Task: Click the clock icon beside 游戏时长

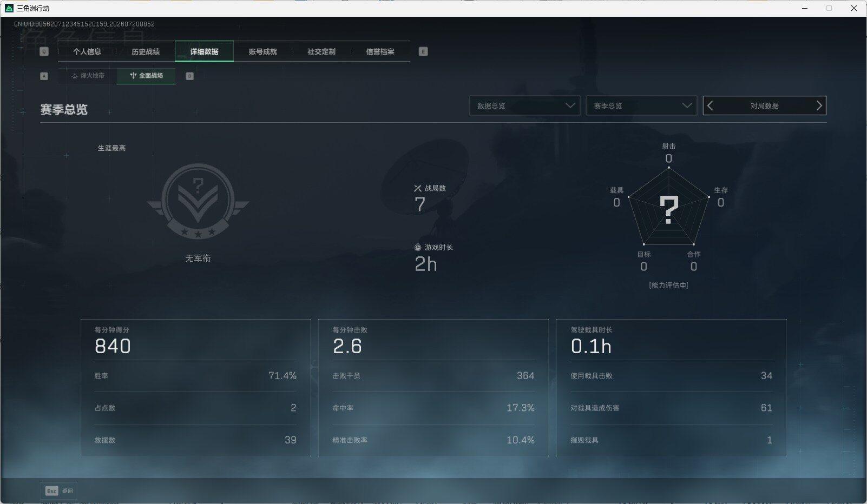Action: (x=418, y=247)
